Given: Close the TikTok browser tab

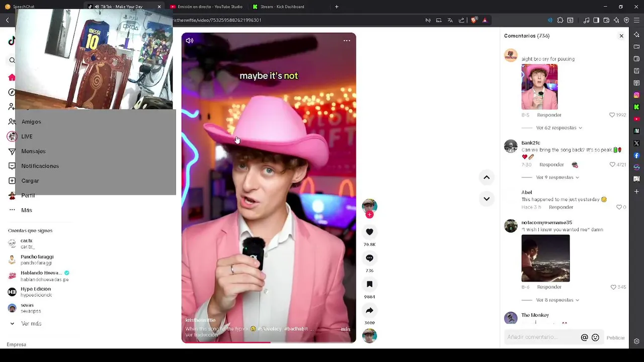Looking at the screenshot, I should 159,7.
